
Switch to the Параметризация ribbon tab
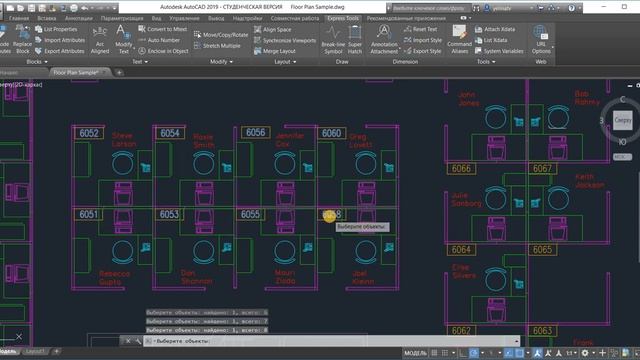pos(122,18)
